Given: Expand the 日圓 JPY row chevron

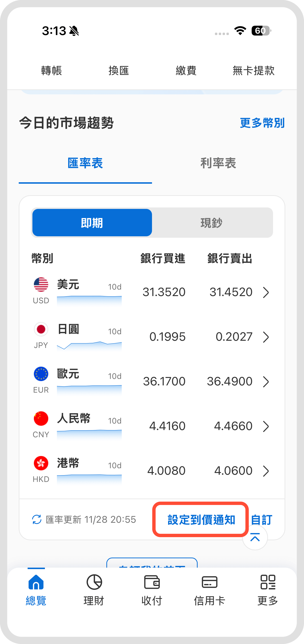Looking at the screenshot, I should (x=266, y=337).
